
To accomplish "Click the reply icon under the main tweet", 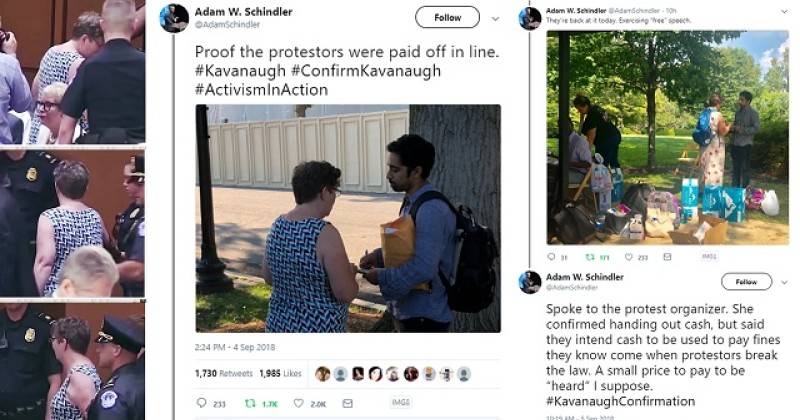I will pos(202,403).
